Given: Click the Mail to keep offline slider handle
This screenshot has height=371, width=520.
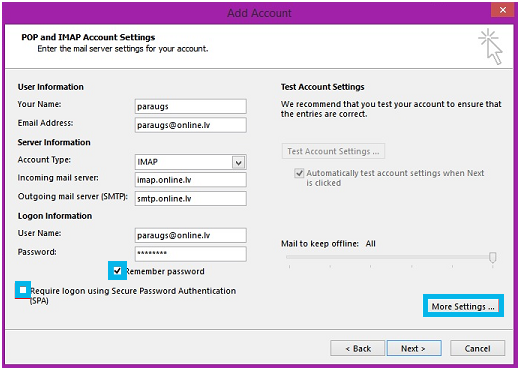Looking at the screenshot, I should pos(493,257).
